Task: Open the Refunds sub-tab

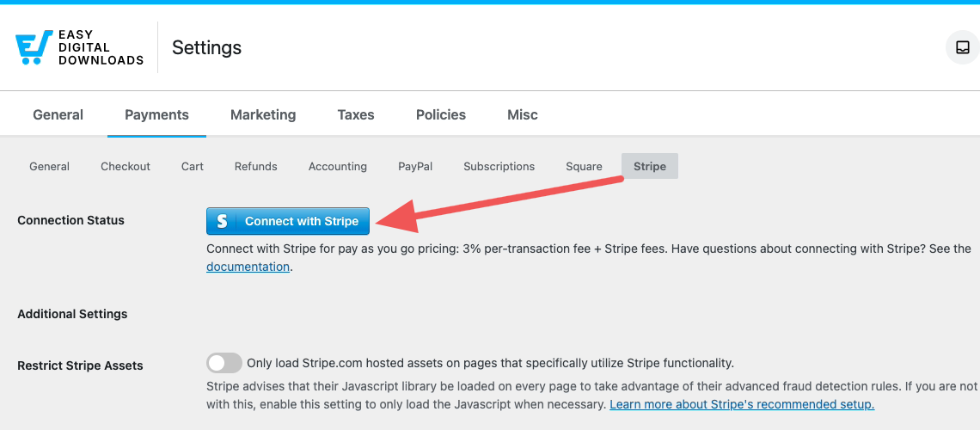Action: pos(255,166)
